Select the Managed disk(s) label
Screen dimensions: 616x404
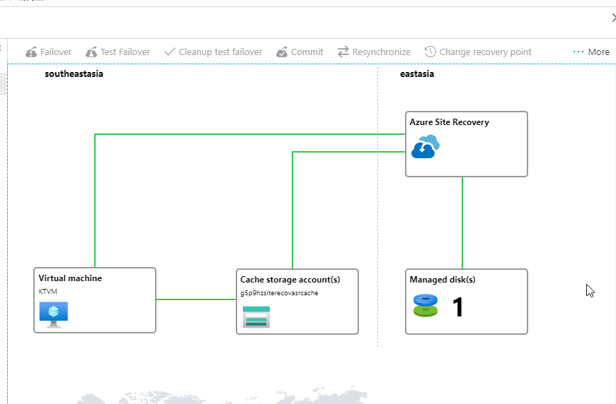(x=442, y=280)
